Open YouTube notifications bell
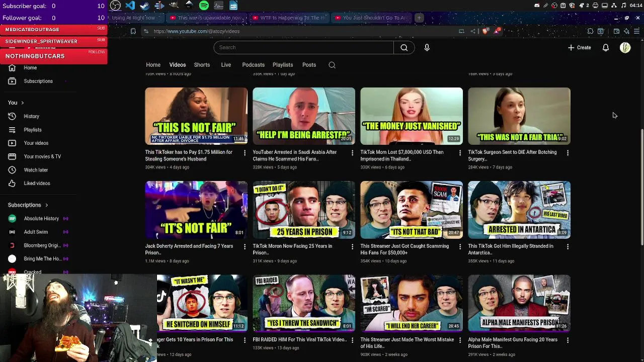This screenshot has width=644, height=362. [x=606, y=47]
